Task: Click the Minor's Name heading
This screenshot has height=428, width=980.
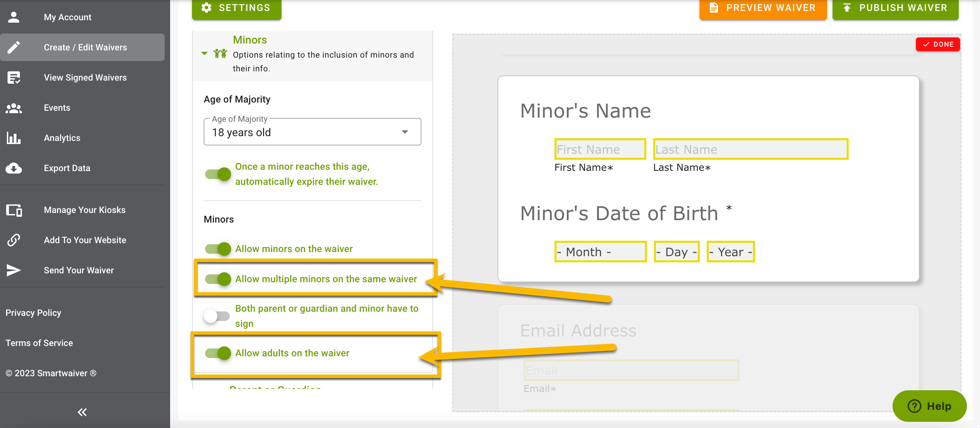Action: click(585, 110)
